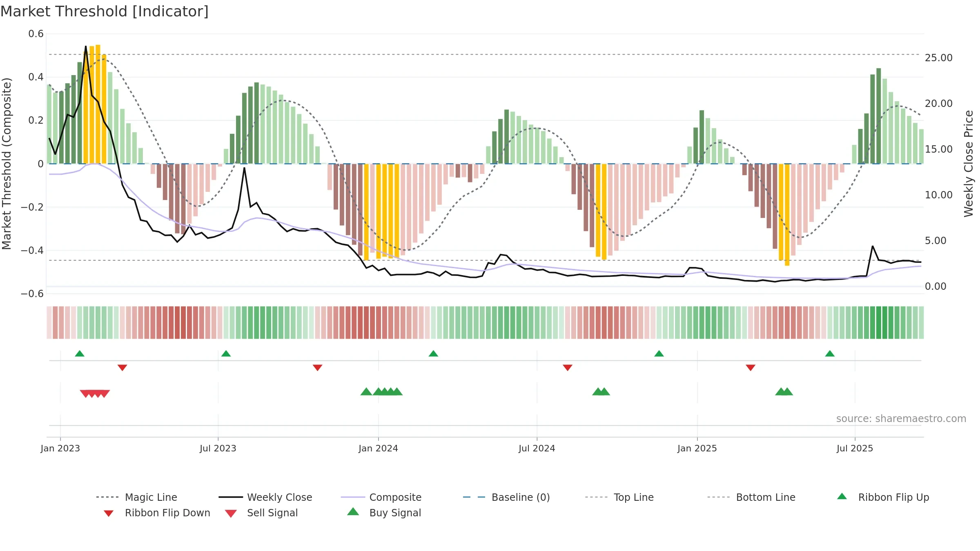Click the ribbon flip up marker after Jul 2023
The height and width of the screenshot is (551, 980).
coord(226,353)
